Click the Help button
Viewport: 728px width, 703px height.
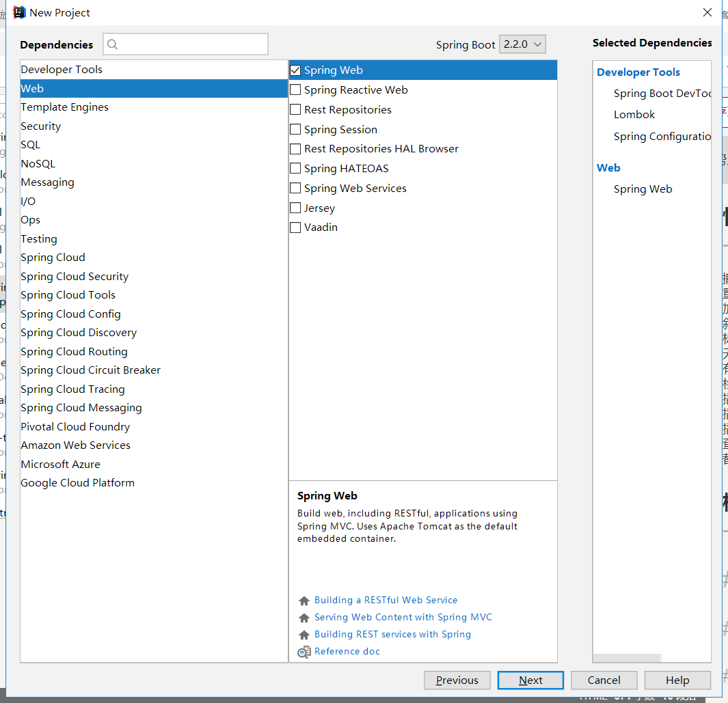coord(677,680)
